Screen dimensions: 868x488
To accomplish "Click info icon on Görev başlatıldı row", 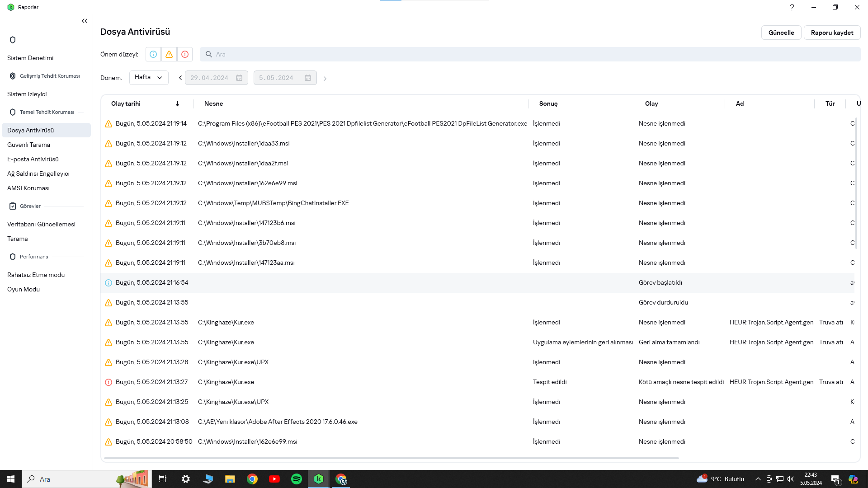I will coord(108,283).
